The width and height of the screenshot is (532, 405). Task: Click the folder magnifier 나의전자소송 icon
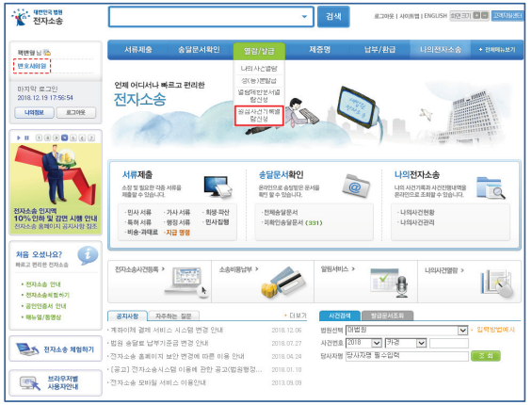coord(491,187)
